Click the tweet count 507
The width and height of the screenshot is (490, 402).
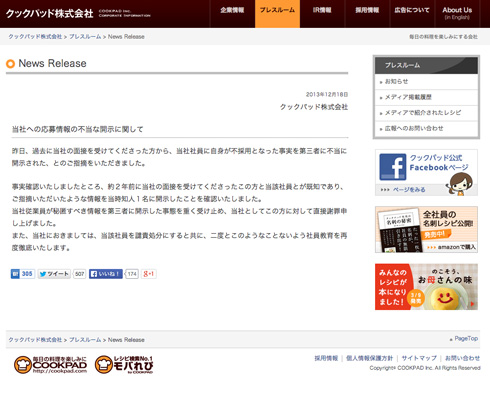coord(80,274)
